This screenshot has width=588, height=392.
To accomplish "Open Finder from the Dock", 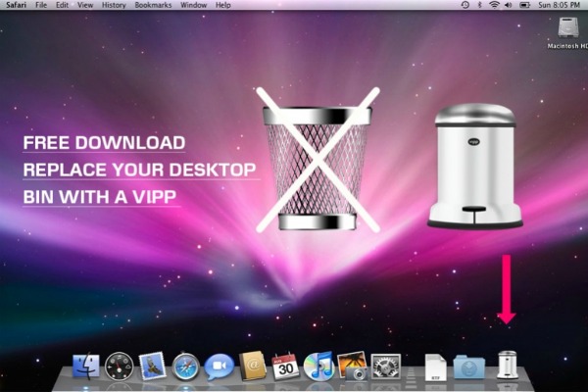I will point(86,367).
